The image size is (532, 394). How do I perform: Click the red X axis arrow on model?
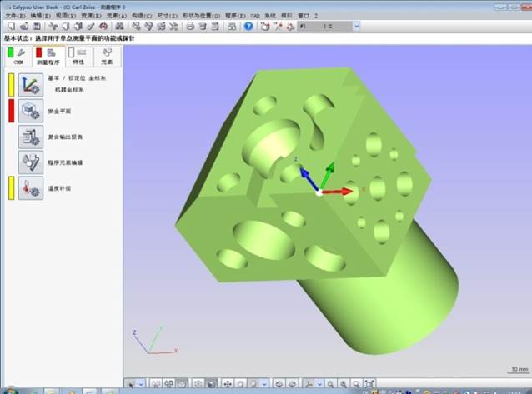(342, 191)
